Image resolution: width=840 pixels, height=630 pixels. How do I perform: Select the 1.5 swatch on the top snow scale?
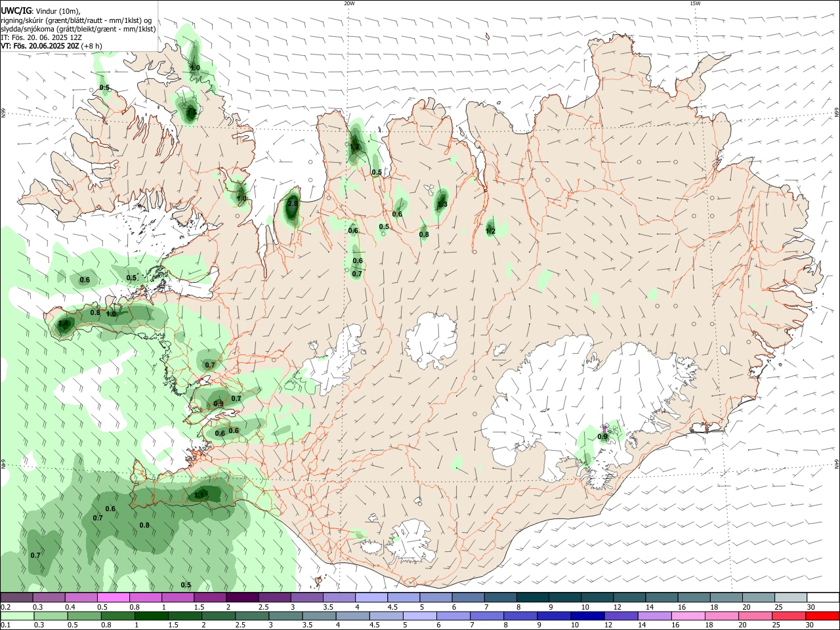209,598
